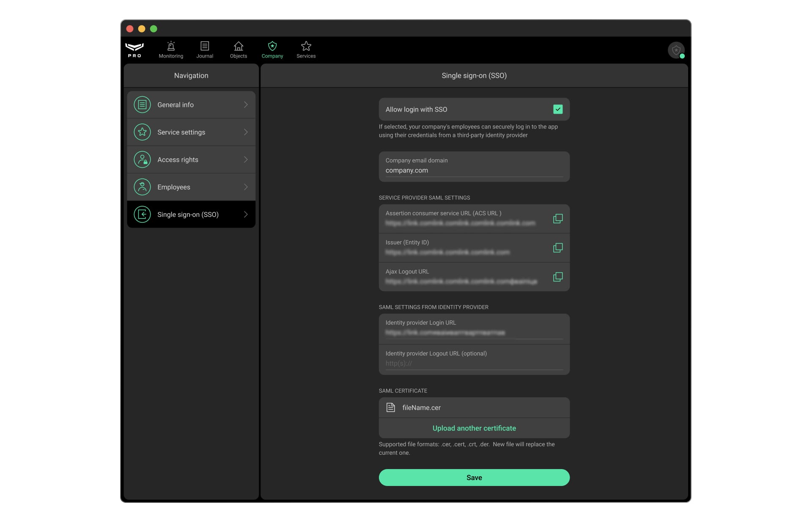Select the Access rights padlock-user icon
The height and width of the screenshot is (524, 812).
[142, 159]
